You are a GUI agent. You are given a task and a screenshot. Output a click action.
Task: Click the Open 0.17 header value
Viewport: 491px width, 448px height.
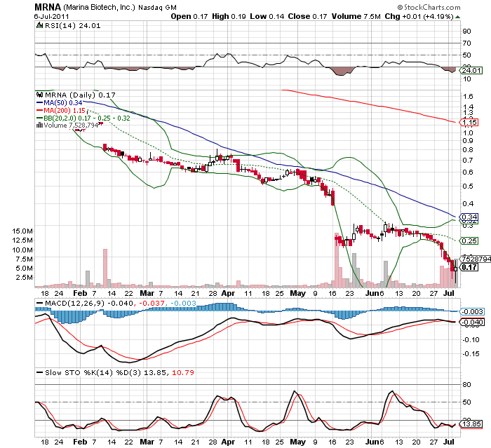pos(189,16)
